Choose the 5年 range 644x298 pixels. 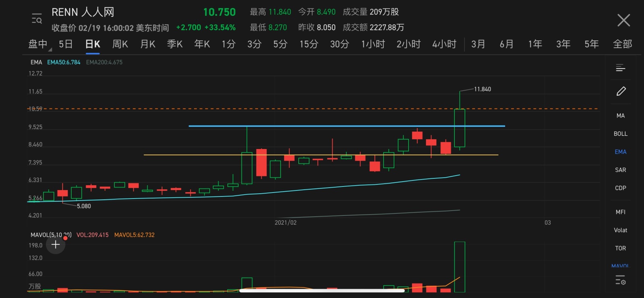[591, 44]
